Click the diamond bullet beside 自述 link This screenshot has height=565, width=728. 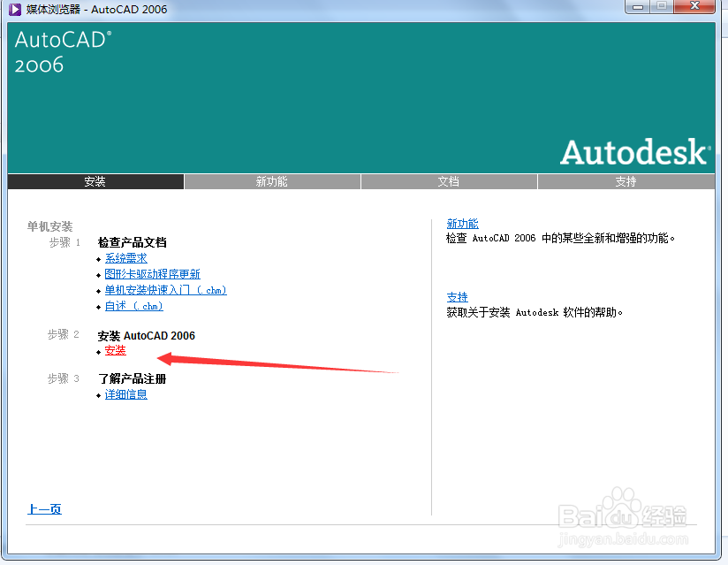point(100,308)
